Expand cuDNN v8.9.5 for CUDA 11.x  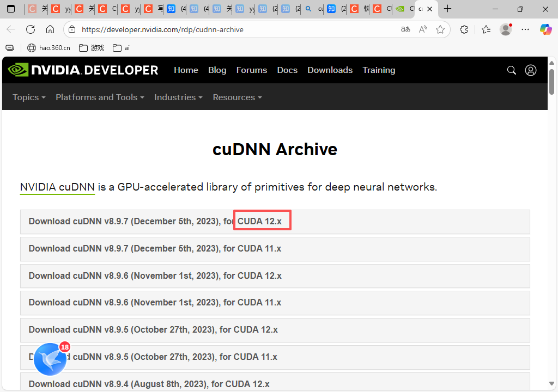coord(275,357)
